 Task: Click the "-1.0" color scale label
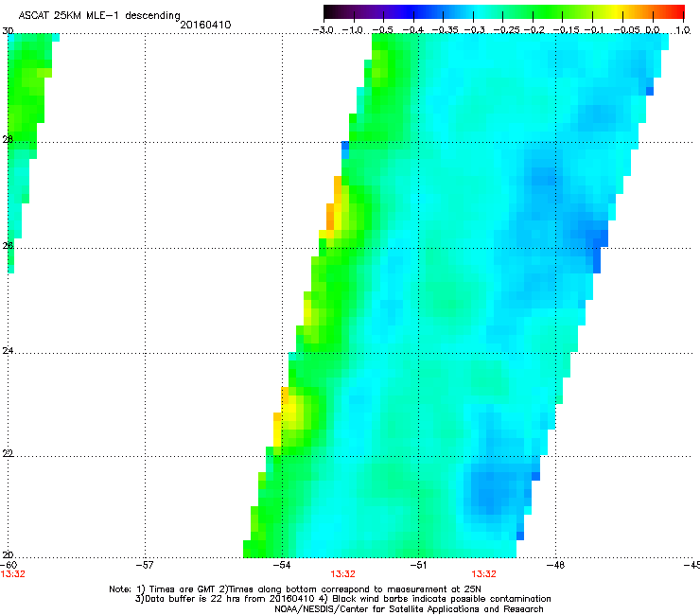(353, 30)
